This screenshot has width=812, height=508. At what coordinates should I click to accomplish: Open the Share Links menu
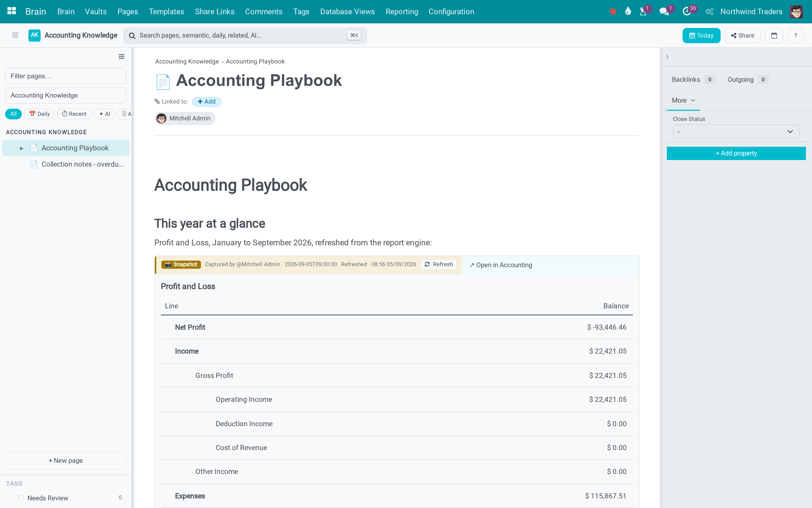214,11
